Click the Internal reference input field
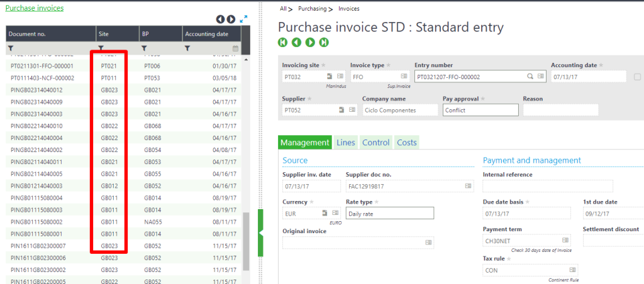This screenshot has height=284, width=644. pyautogui.click(x=547, y=186)
